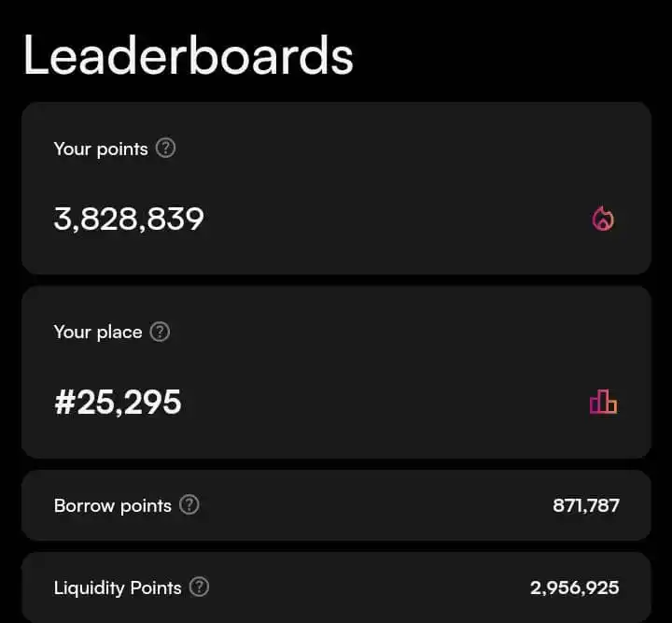Open help tooltip beside Your points
The image size is (672, 623).
[x=165, y=148]
